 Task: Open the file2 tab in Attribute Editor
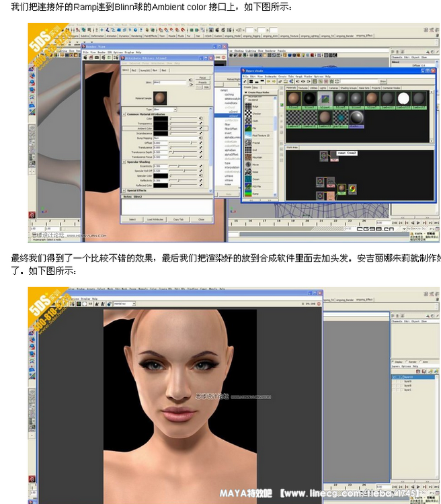[x=134, y=70]
